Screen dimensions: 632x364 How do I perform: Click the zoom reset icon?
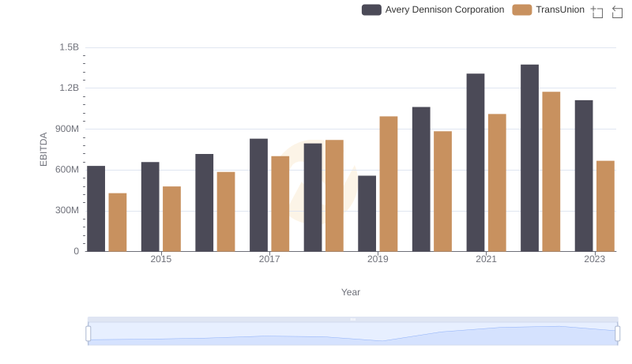[x=617, y=12]
